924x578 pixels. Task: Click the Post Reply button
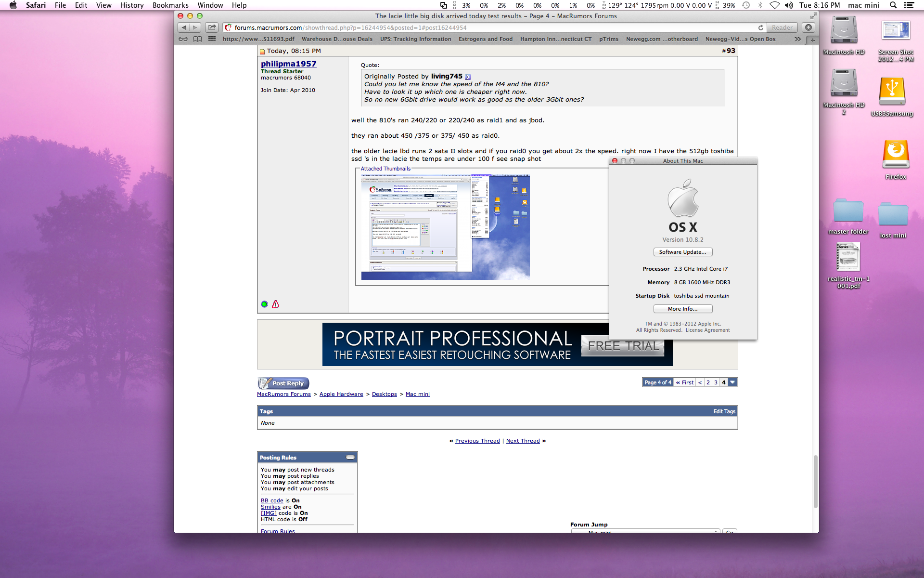tap(283, 383)
